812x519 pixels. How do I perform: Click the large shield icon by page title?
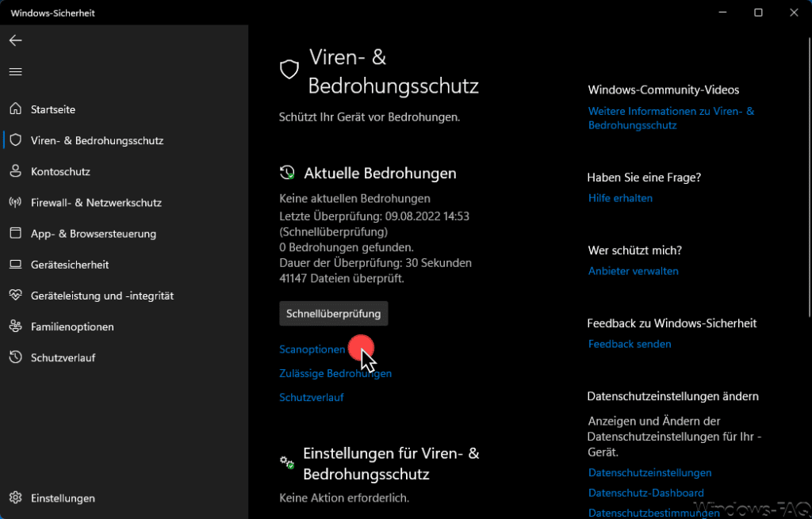click(289, 70)
